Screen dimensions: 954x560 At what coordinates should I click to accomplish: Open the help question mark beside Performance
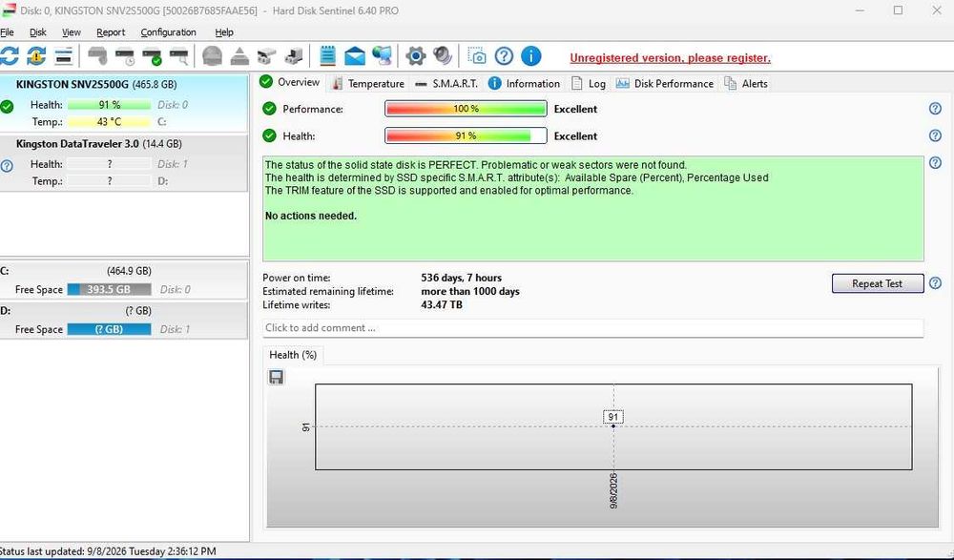click(x=935, y=109)
